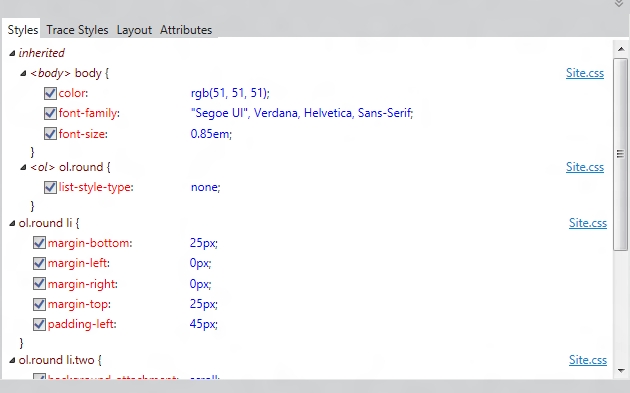This screenshot has height=393, width=630.
Task: Open Site.css link for body rule
Action: [585, 73]
